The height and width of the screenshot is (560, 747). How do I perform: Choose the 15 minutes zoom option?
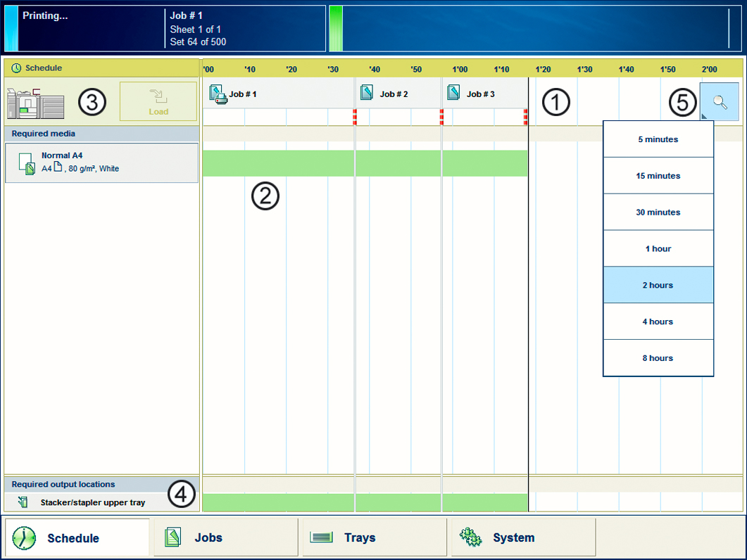658,176
